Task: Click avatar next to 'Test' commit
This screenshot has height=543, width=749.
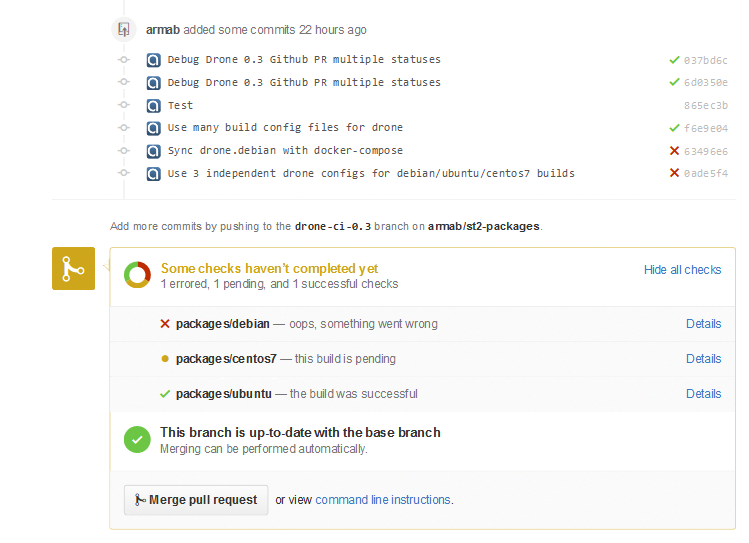Action: pos(153,106)
